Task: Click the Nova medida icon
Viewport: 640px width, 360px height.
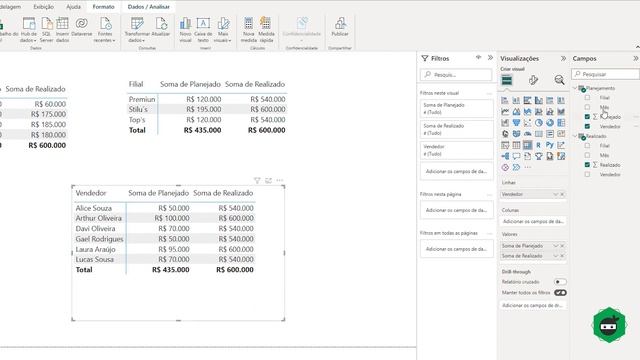Action: click(x=249, y=30)
